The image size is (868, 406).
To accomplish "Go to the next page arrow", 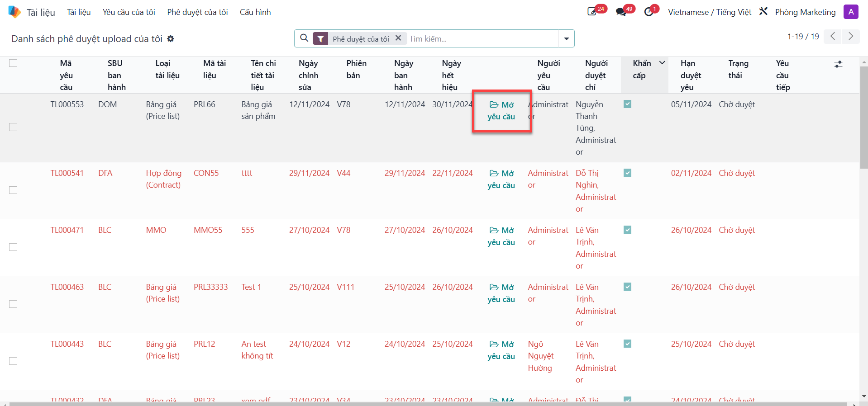I will coord(851,36).
